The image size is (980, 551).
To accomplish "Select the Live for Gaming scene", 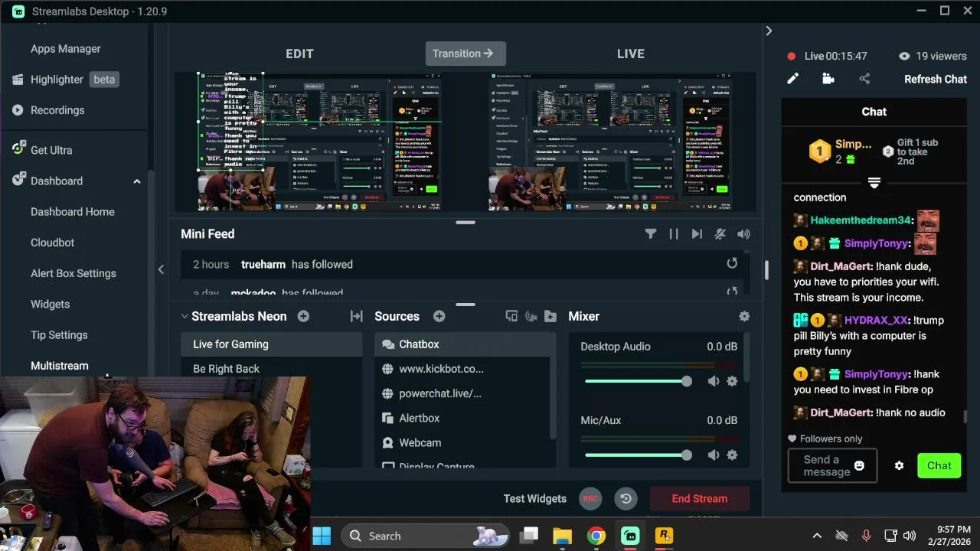I will tap(271, 344).
